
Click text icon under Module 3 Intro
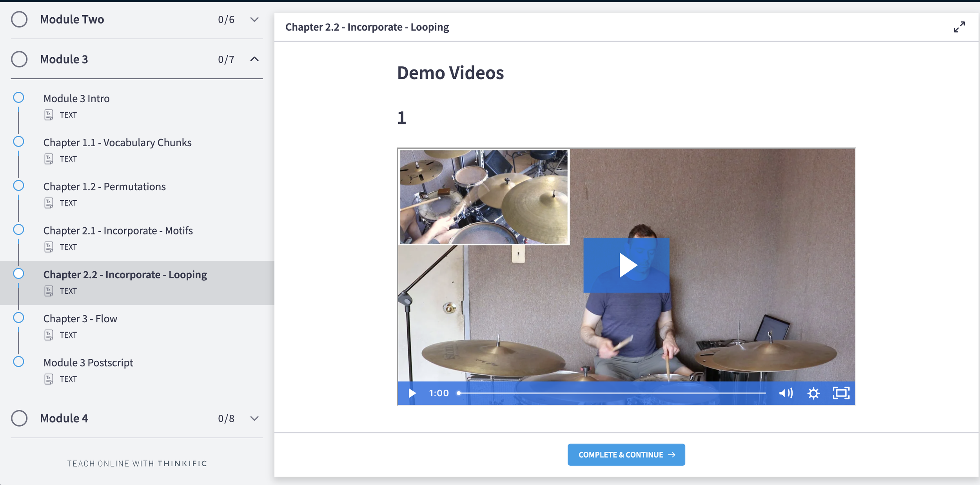(x=49, y=115)
